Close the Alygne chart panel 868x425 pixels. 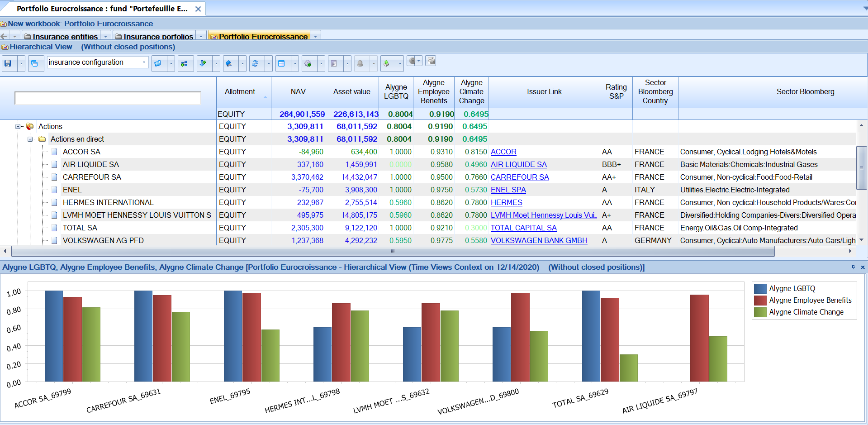pyautogui.click(x=863, y=267)
